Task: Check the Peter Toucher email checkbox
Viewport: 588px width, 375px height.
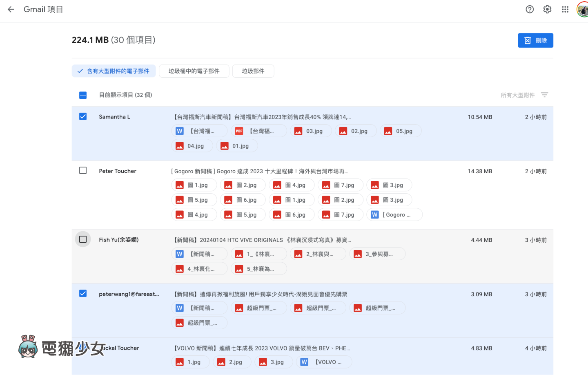Action: point(83,170)
